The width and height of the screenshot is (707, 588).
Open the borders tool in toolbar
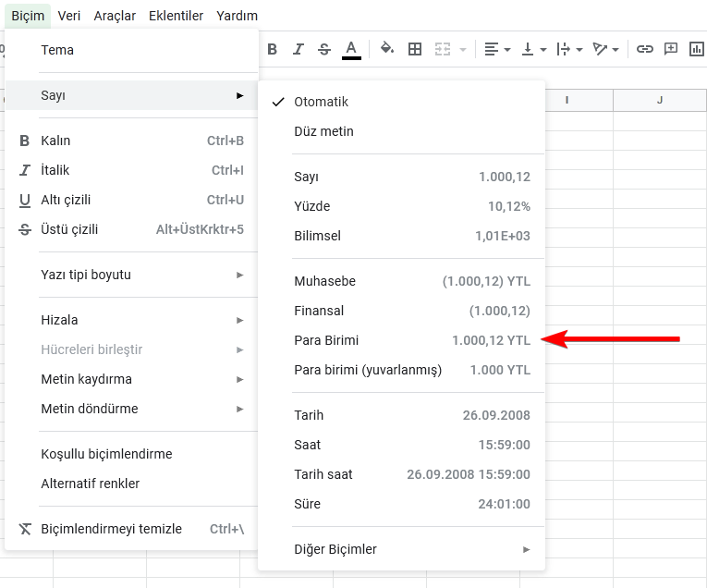point(415,49)
